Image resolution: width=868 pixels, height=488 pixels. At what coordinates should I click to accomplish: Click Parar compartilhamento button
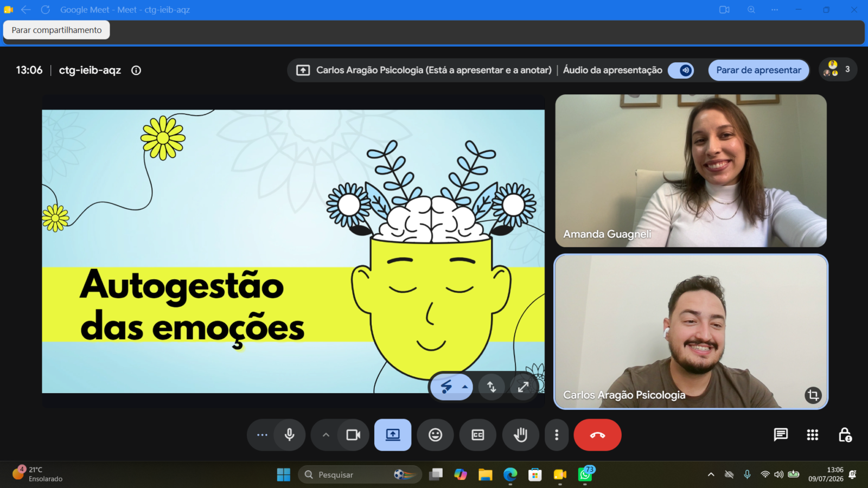(x=56, y=30)
